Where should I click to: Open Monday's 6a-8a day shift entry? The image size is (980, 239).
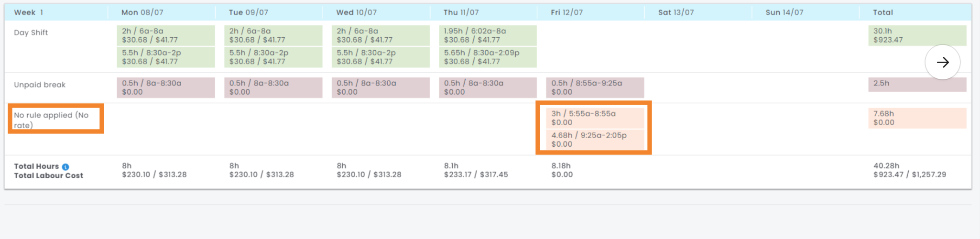[x=165, y=35]
